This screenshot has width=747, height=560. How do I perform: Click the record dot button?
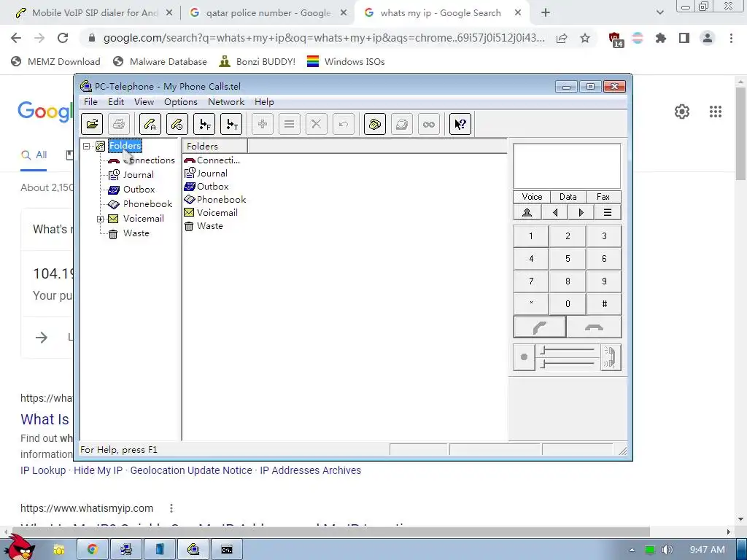[524, 357]
